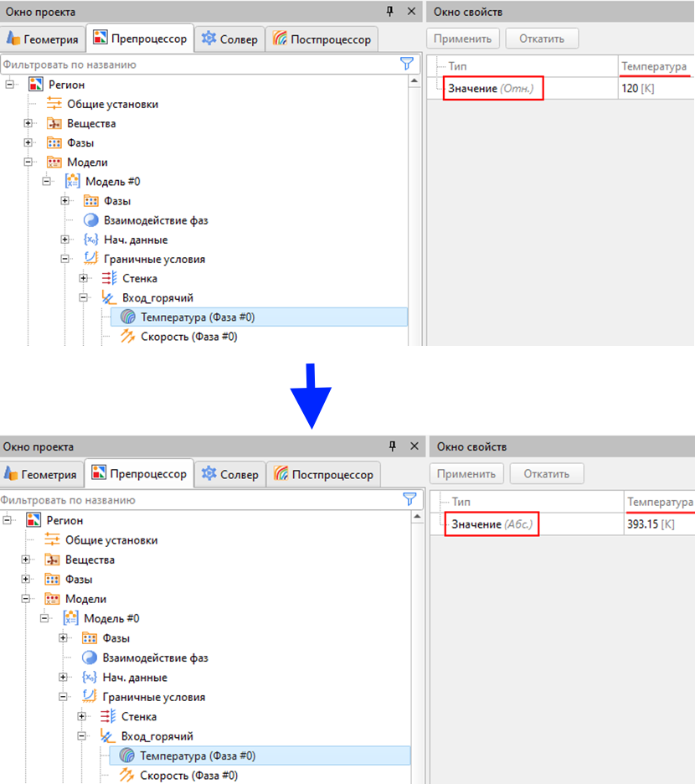Click the Регион root icon in upper tree
This screenshot has height=784, width=695.
[x=35, y=85]
